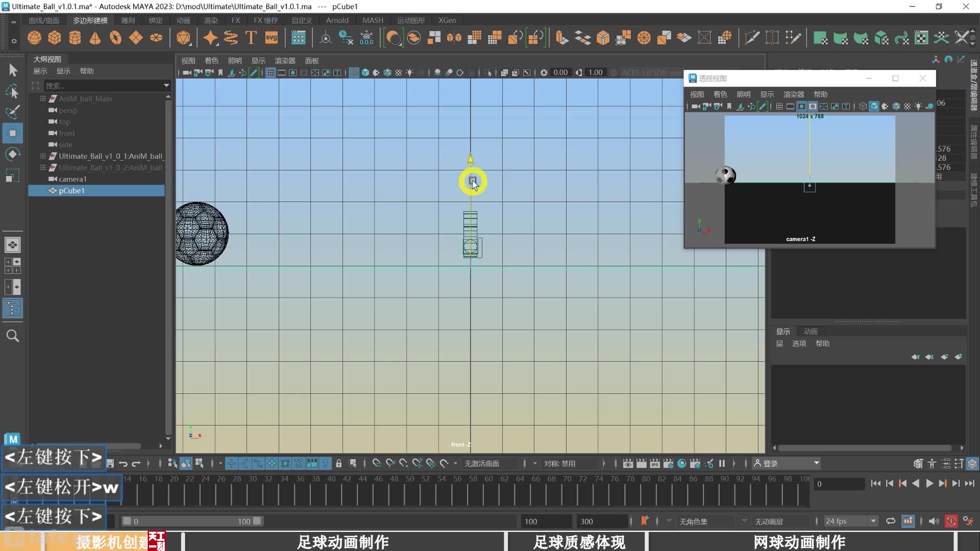The image size is (980, 551).
Task: Toggle grid display in main viewport toolbar
Action: tap(271, 73)
